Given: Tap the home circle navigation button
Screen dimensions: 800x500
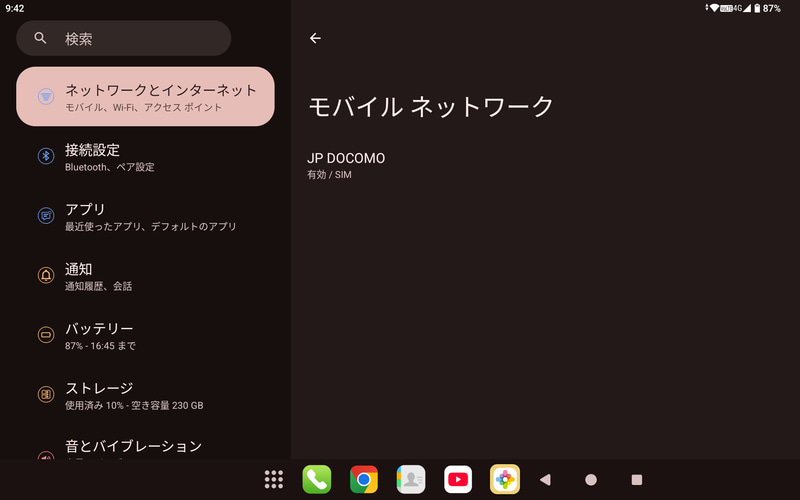Looking at the screenshot, I should click(591, 480).
